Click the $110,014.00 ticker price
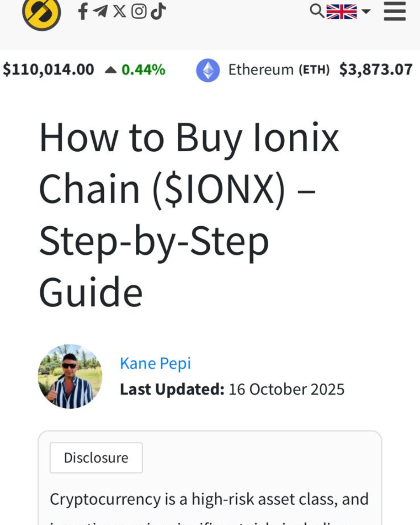420x525 pixels. click(48, 70)
